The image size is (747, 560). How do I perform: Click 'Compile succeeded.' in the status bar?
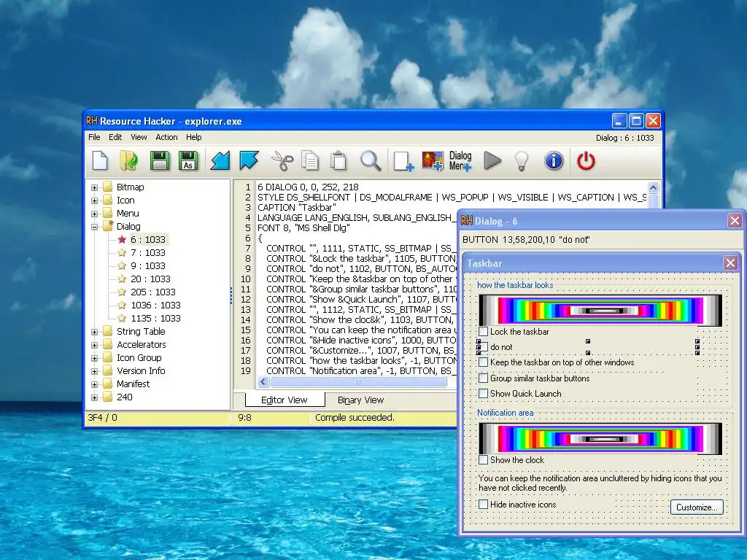[355, 418]
